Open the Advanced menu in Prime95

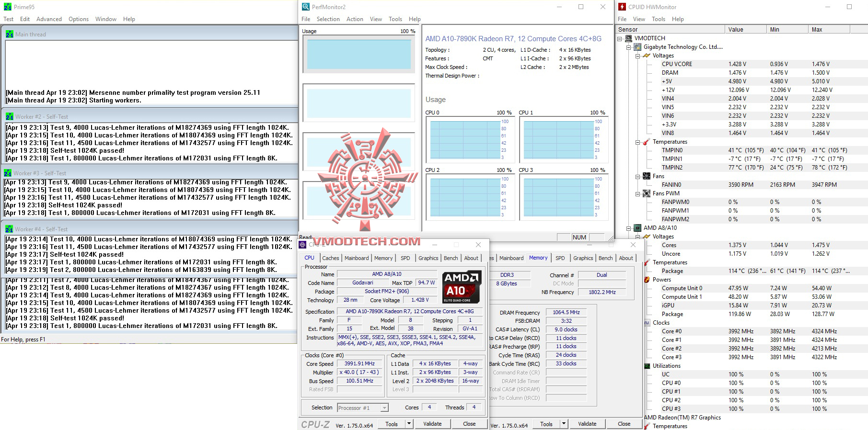click(49, 19)
